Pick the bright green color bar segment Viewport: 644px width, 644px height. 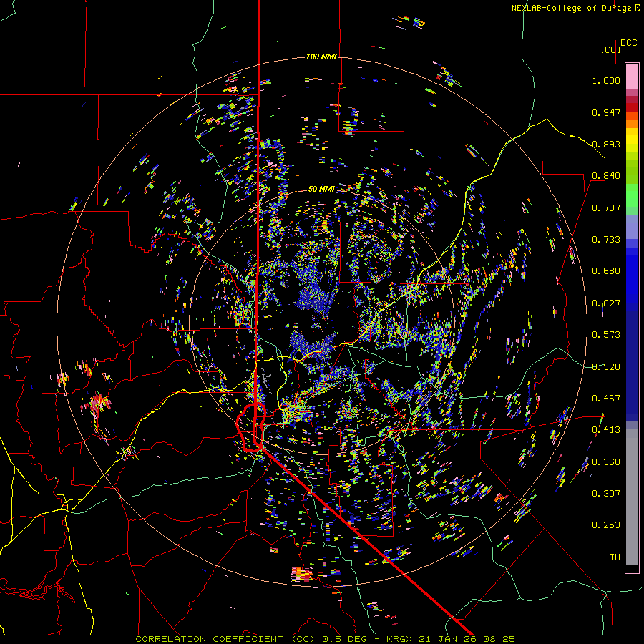point(632,195)
